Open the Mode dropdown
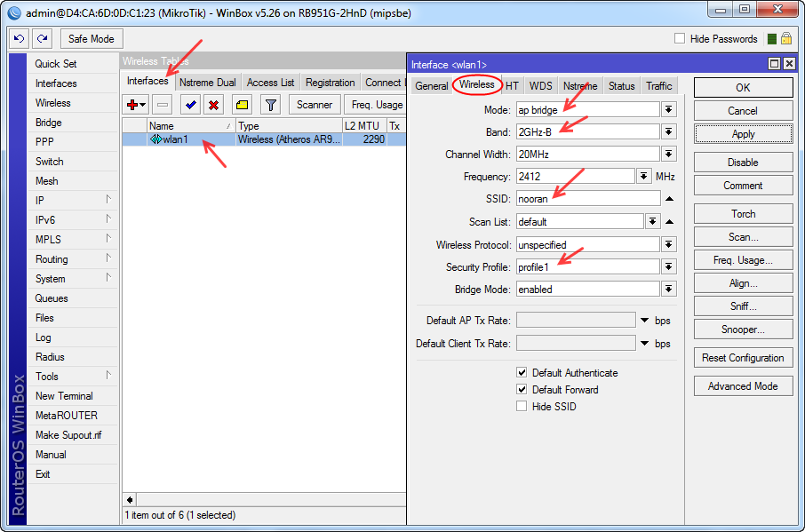Screen dimensions: 805x532 pyautogui.click(x=668, y=109)
